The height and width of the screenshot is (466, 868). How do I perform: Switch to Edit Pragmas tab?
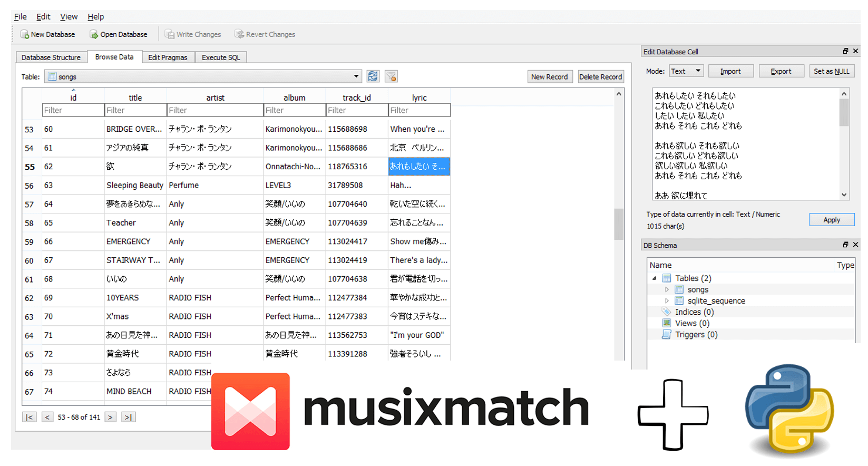pos(168,57)
